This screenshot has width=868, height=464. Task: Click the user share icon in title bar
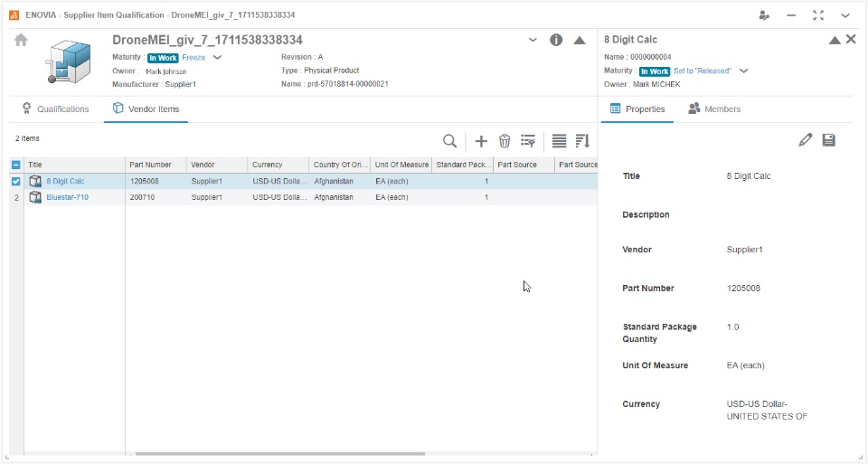765,15
